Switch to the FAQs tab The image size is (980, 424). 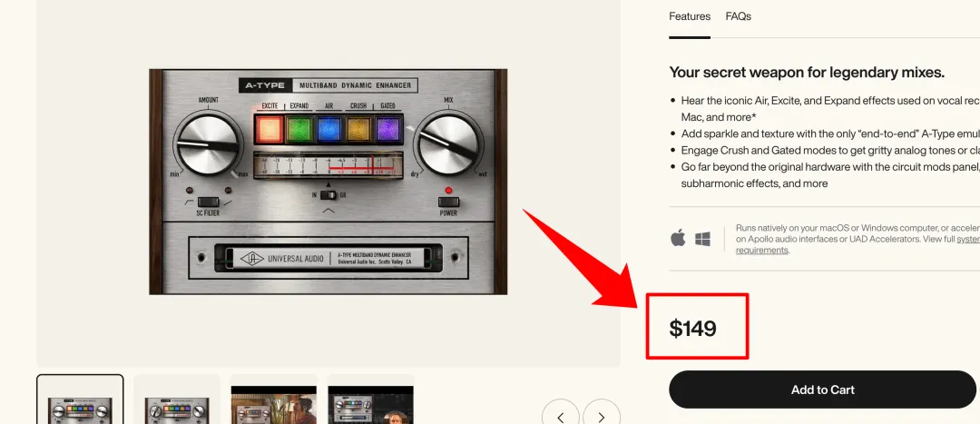[x=738, y=17]
